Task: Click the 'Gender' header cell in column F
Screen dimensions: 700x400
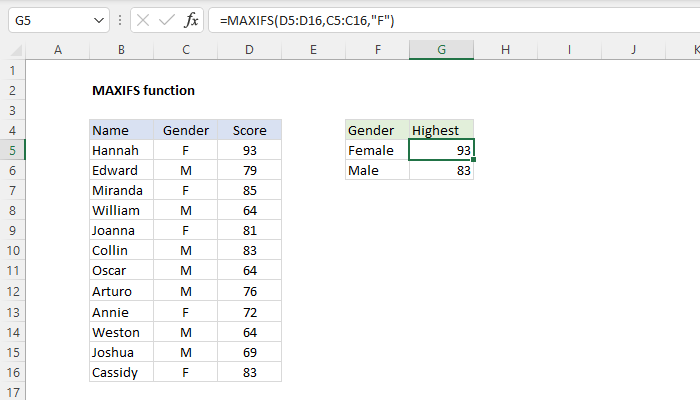Action: (x=378, y=130)
